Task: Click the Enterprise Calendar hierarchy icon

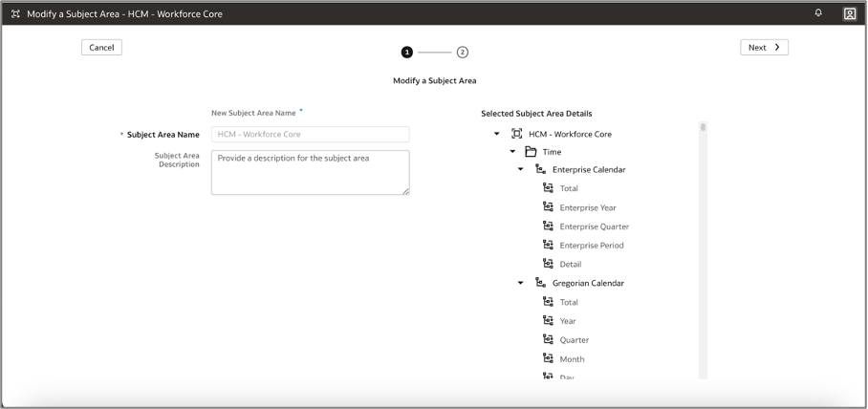Action: point(541,169)
